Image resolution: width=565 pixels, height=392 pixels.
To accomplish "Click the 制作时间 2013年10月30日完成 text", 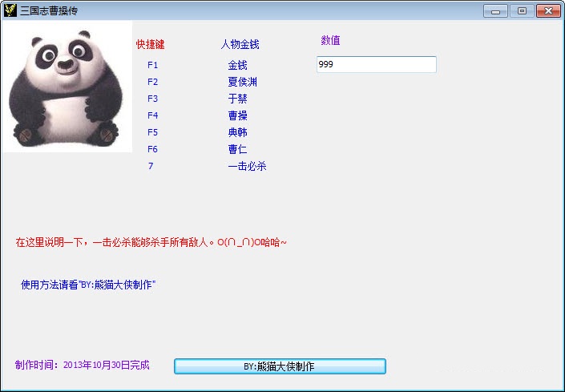I will click(83, 366).
